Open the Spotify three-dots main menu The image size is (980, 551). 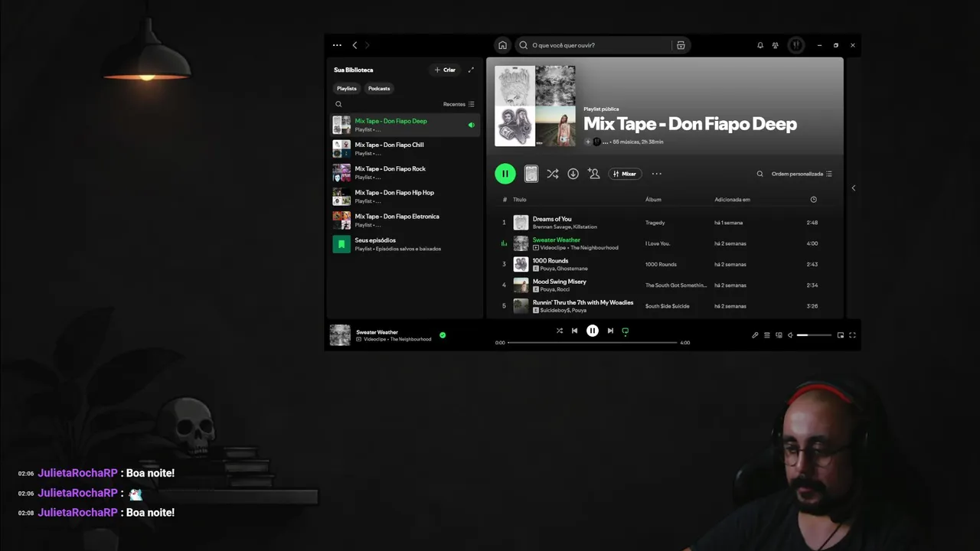point(337,45)
